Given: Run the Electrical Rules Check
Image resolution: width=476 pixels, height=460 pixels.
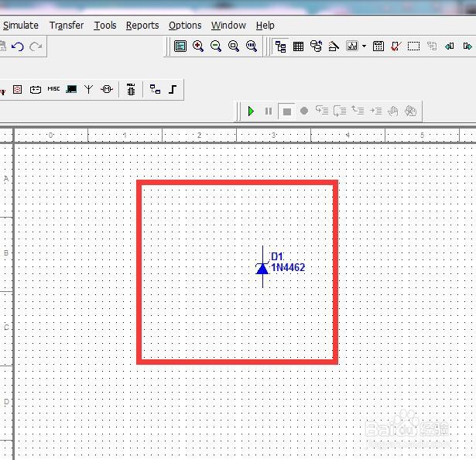Looking at the screenshot, I should tap(396, 46).
